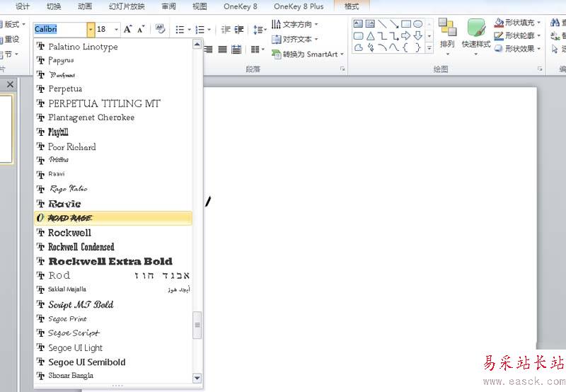Screen dimensions: 566x392
Task: Open Shape Fill (形状填充) dropdown
Action: pyautogui.click(x=517, y=23)
